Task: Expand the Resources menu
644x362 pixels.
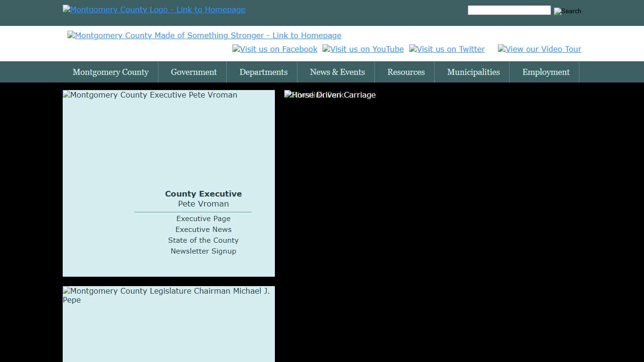Action: point(406,72)
